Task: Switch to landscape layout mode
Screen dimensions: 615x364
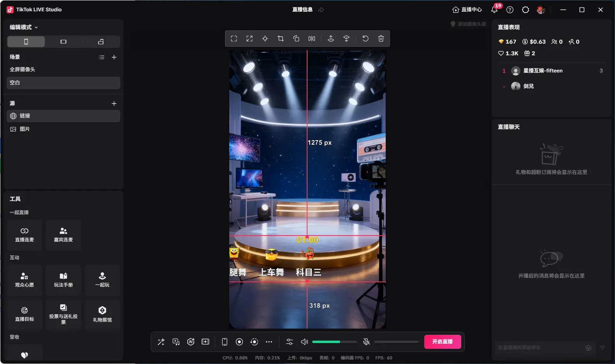Action: tap(63, 42)
